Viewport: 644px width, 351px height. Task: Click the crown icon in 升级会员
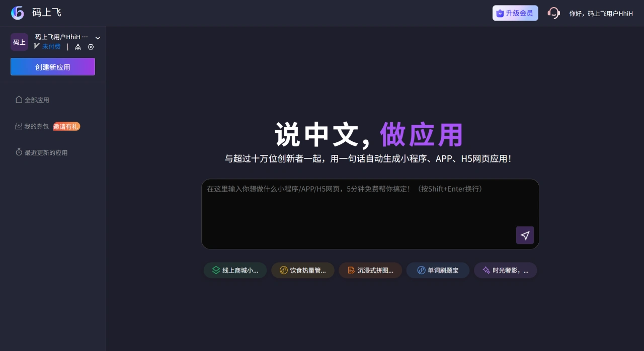coord(500,13)
